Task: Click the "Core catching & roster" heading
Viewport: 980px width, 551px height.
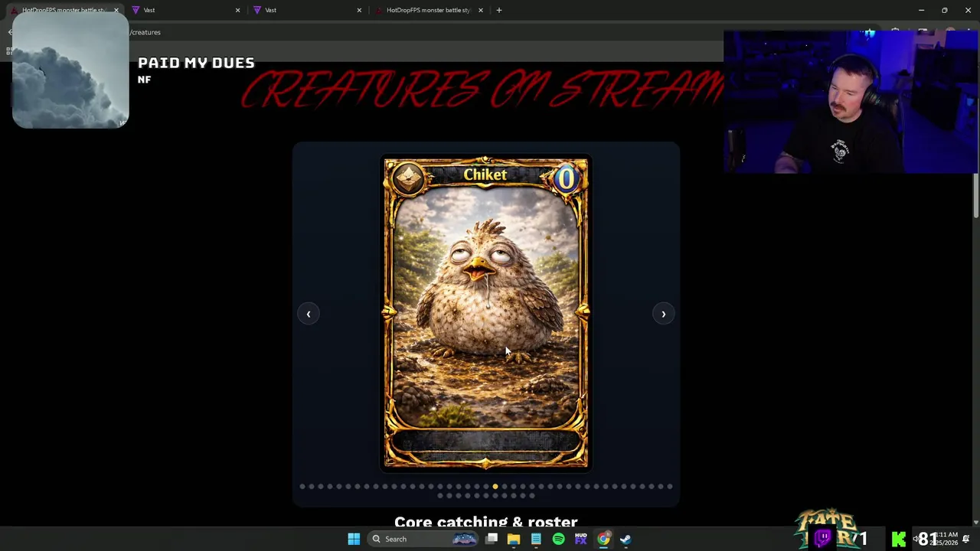Action: pos(485,521)
